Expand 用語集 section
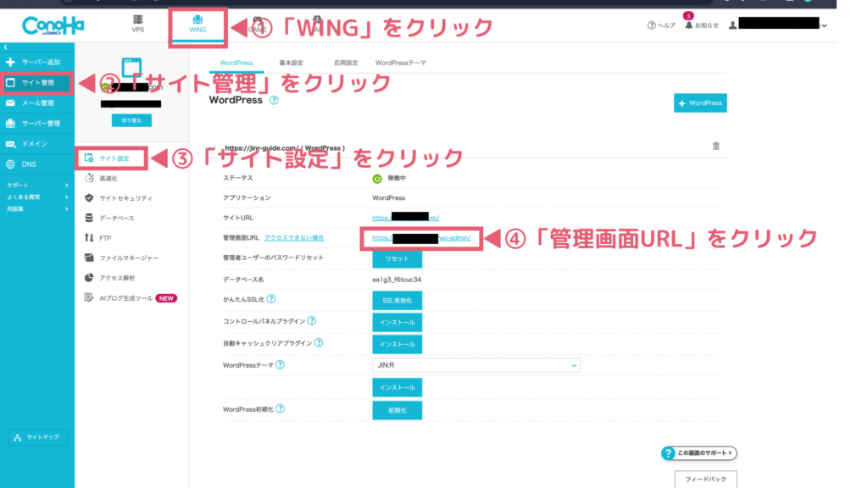This screenshot has height=488, width=868. point(37,209)
